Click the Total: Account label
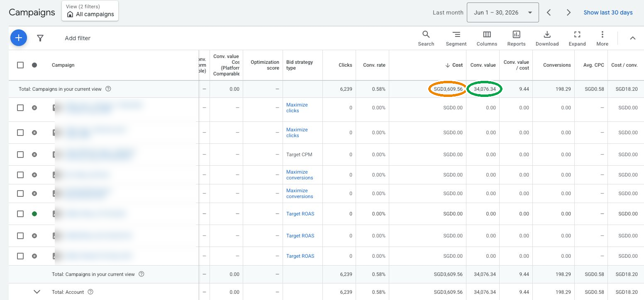Screen dimensions: 644x300 [x=68, y=292]
